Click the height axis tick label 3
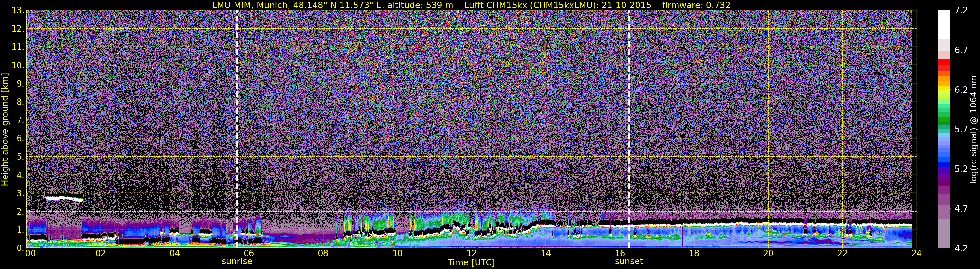 click(x=20, y=193)
